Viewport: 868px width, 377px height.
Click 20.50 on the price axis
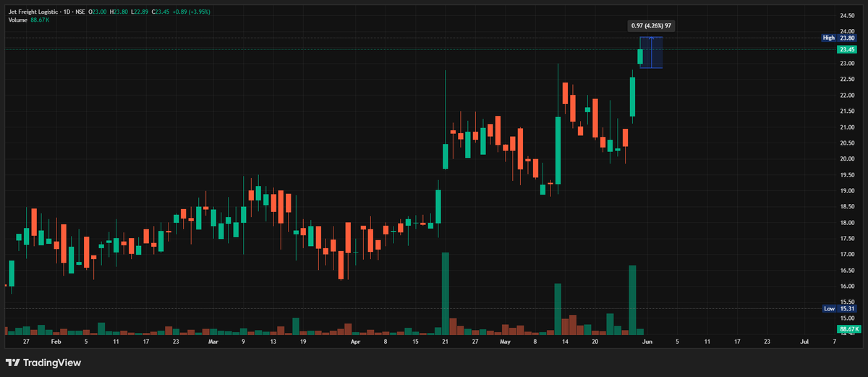tap(848, 143)
